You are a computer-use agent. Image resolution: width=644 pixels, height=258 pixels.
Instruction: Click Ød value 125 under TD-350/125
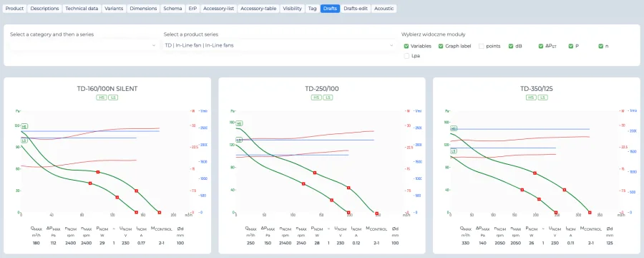610,243
